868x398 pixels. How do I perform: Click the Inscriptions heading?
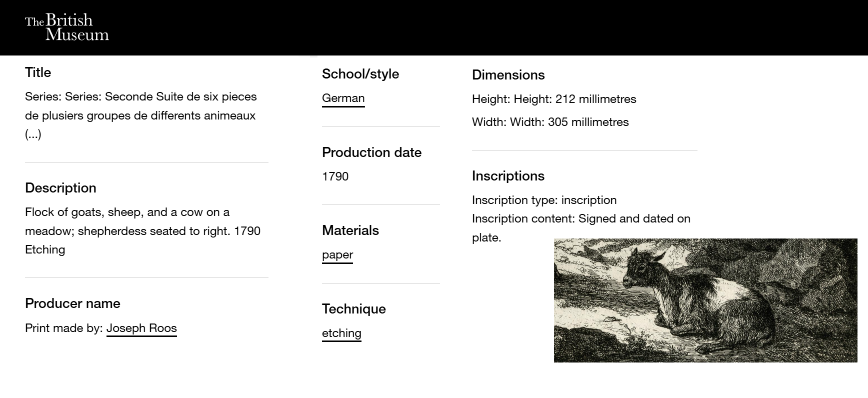(x=508, y=176)
